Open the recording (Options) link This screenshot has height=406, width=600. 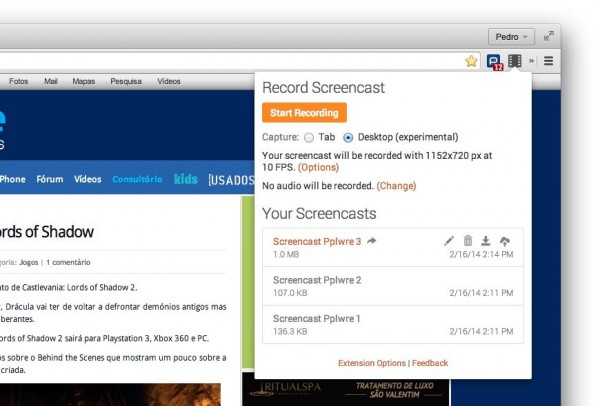coord(318,167)
